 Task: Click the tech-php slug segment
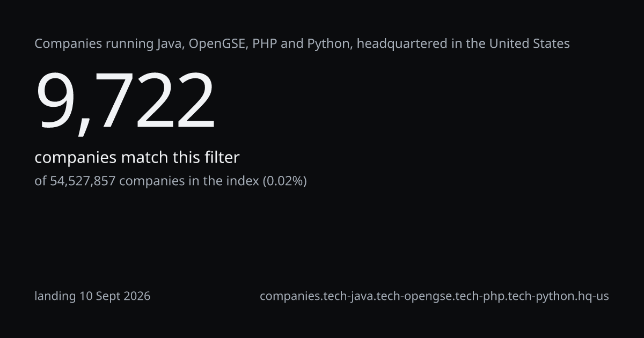pyautogui.click(x=475, y=296)
